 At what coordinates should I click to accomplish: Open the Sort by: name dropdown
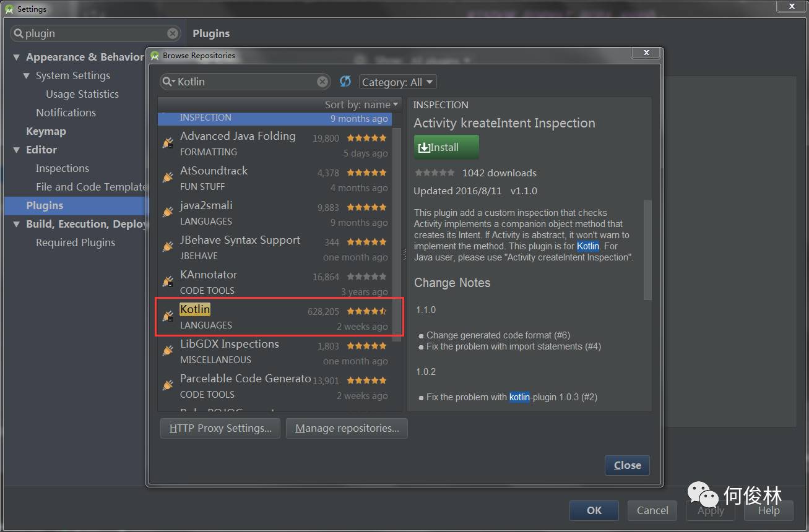361,105
